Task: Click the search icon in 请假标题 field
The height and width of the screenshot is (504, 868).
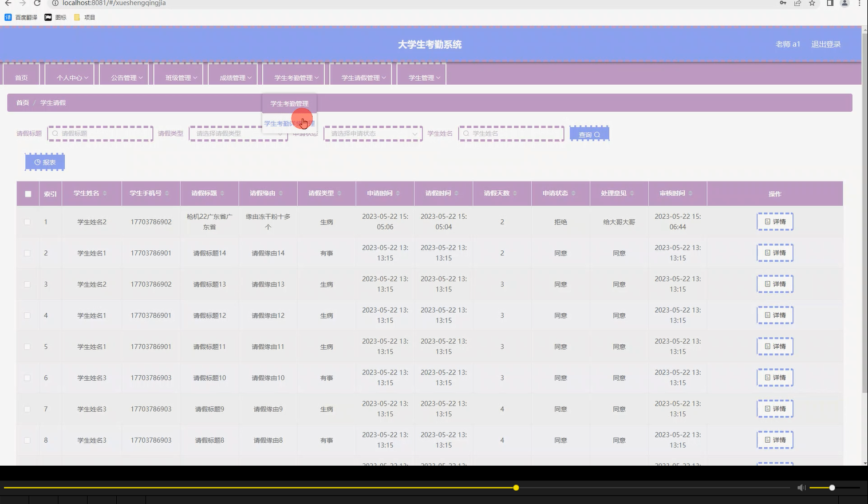Action: [56, 133]
